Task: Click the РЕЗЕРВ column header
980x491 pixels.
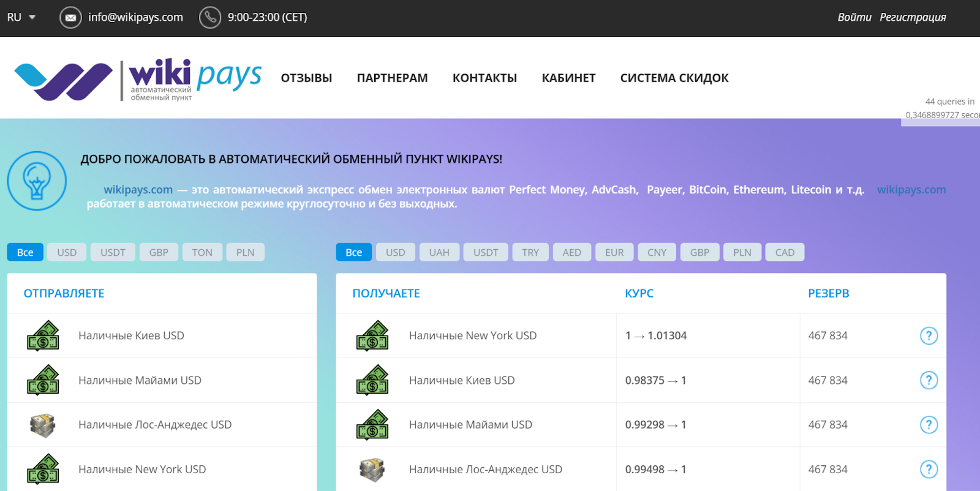Action: point(828,293)
